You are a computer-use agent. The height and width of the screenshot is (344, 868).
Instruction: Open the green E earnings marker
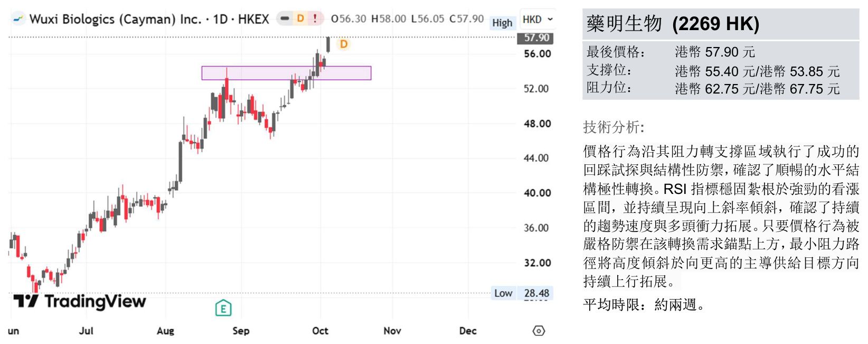pos(223,308)
